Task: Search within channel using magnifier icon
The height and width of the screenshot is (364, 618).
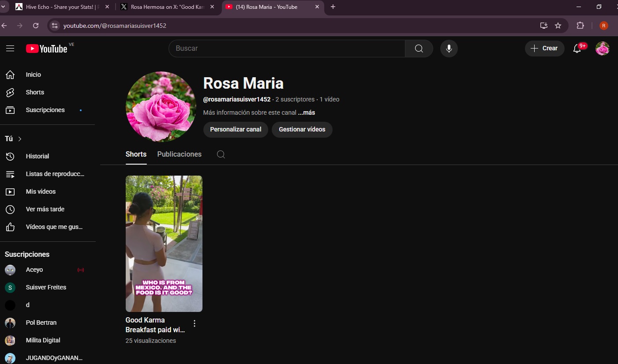Action: click(x=221, y=154)
